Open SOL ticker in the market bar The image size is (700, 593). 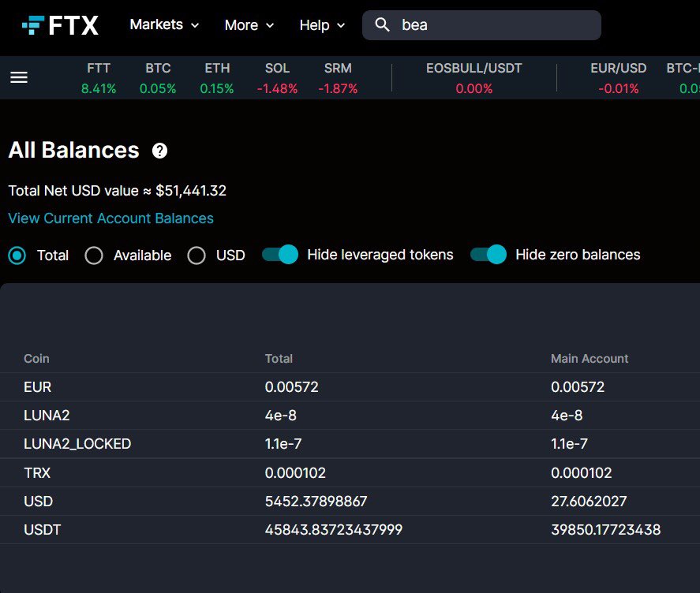277,78
